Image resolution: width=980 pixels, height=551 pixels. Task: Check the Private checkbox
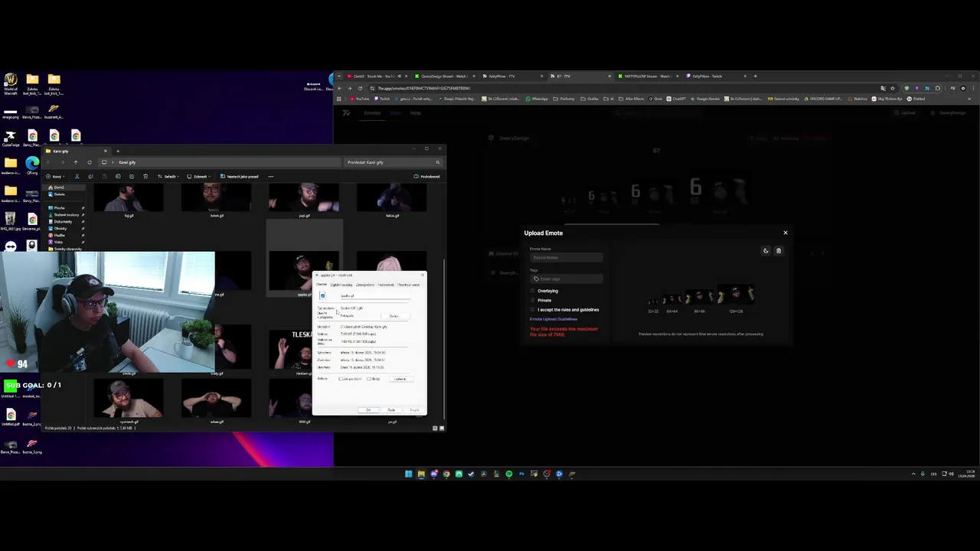533,300
